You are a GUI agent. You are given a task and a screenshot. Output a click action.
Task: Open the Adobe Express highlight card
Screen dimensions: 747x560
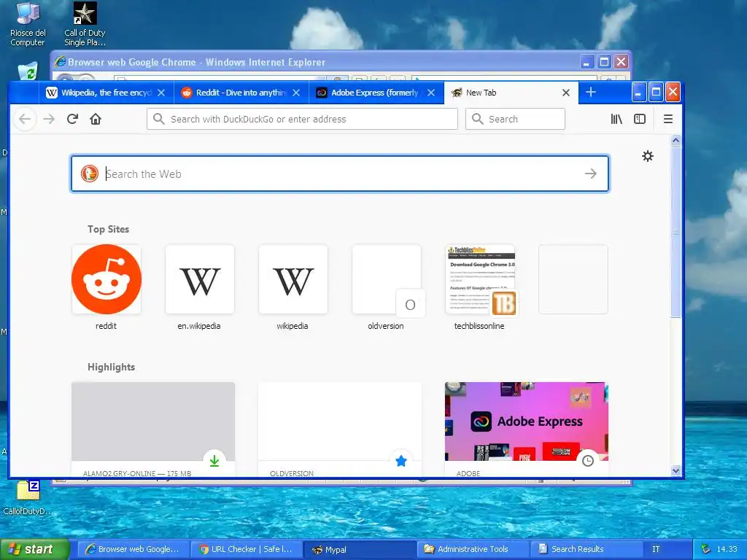(x=527, y=429)
